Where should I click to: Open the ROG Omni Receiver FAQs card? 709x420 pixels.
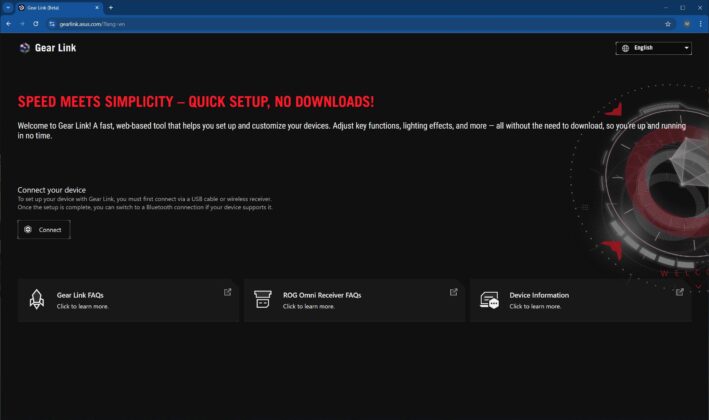point(354,300)
